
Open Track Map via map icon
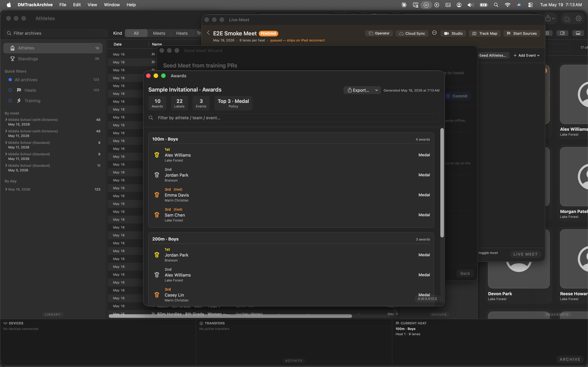point(474,33)
